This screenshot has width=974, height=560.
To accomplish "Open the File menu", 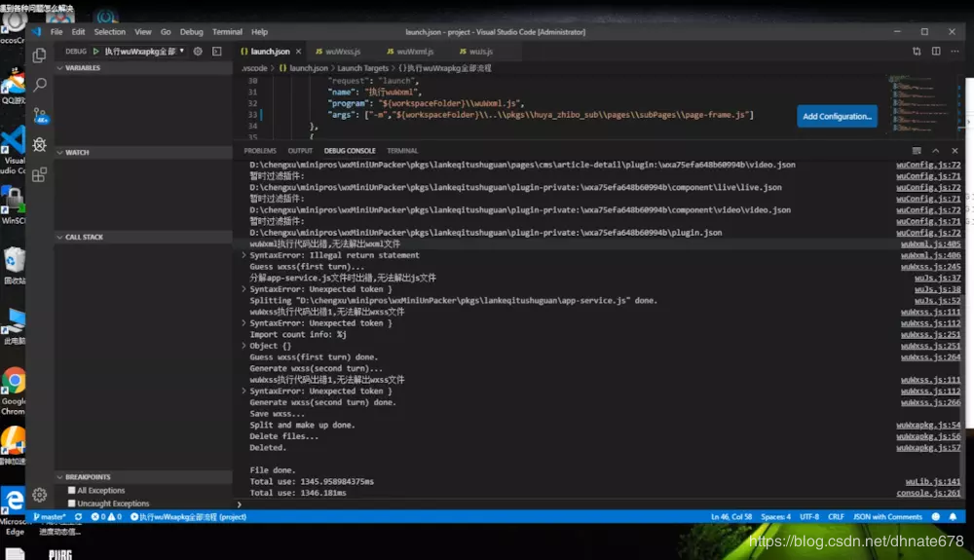I will (x=56, y=32).
